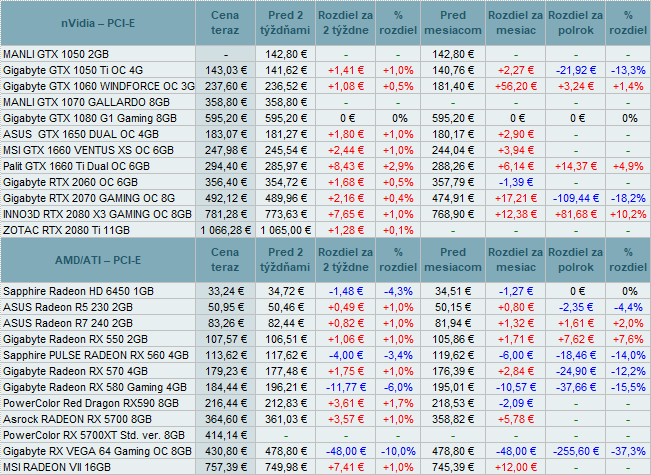Select the +7,6% difference cell
Screen dimensions: 651x475
coord(628,339)
